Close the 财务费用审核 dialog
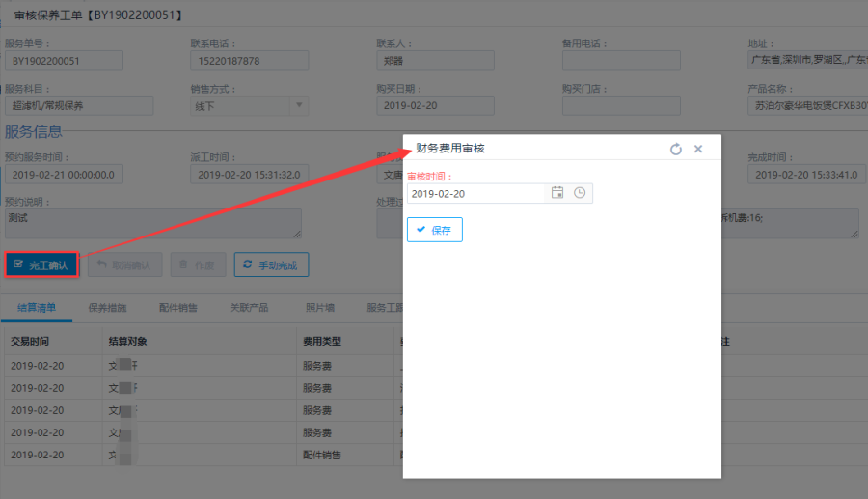 pyautogui.click(x=698, y=149)
